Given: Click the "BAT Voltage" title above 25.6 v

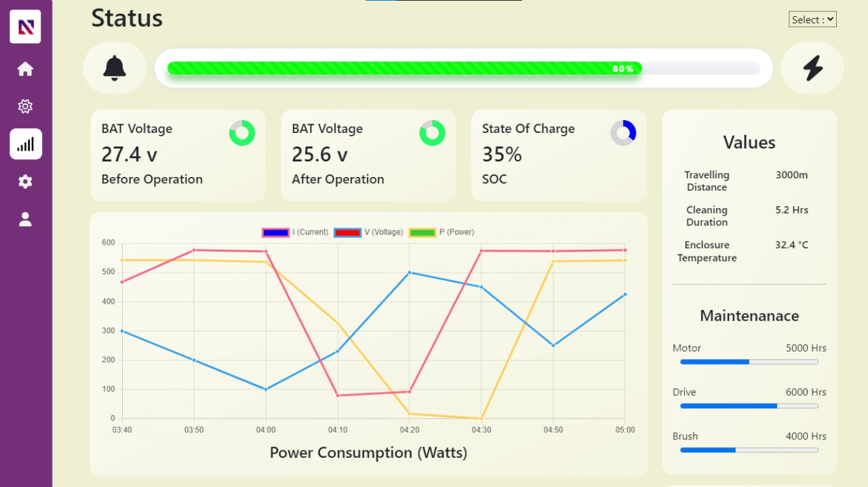Looking at the screenshot, I should 328,129.
